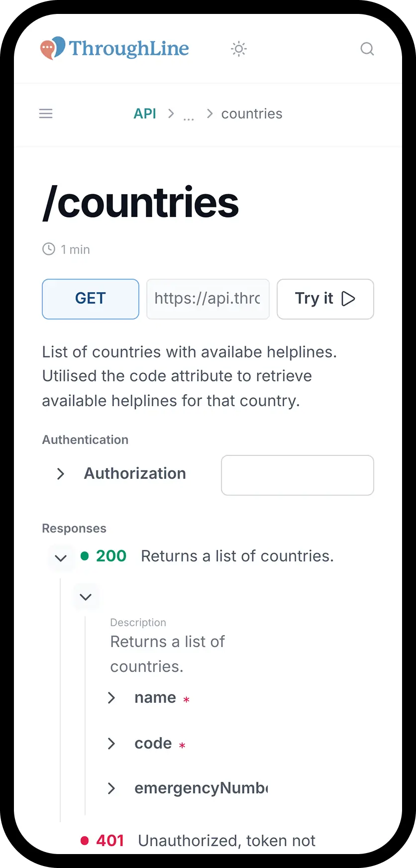This screenshot has height=868, width=416.
Task: Open the hamburger navigation menu
Action: click(46, 113)
